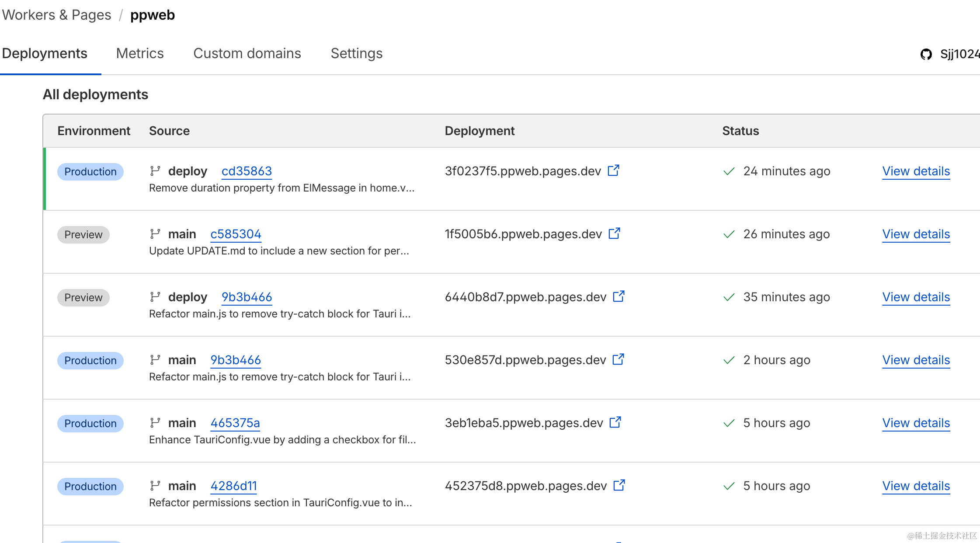The image size is (980, 543).
Task: Navigate to Workers & Pages breadcrumb
Action: click(57, 15)
